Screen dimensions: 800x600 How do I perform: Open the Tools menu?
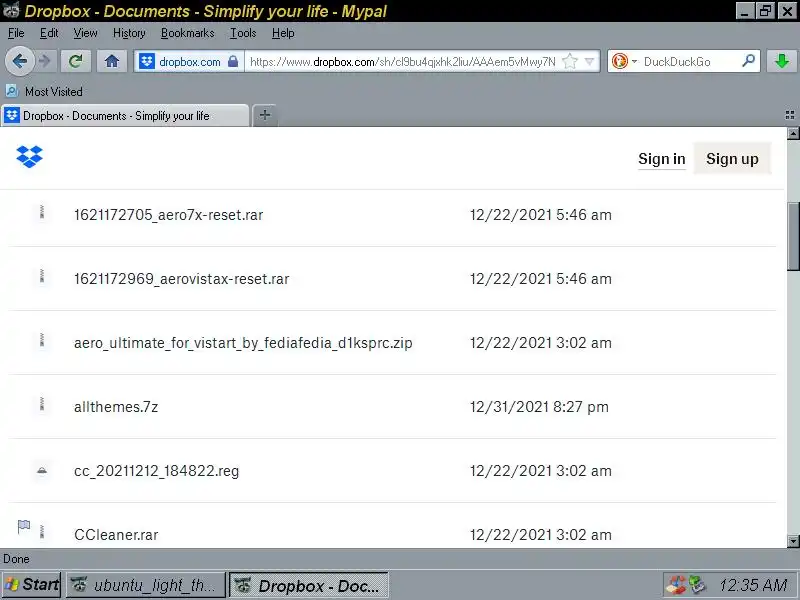click(243, 33)
